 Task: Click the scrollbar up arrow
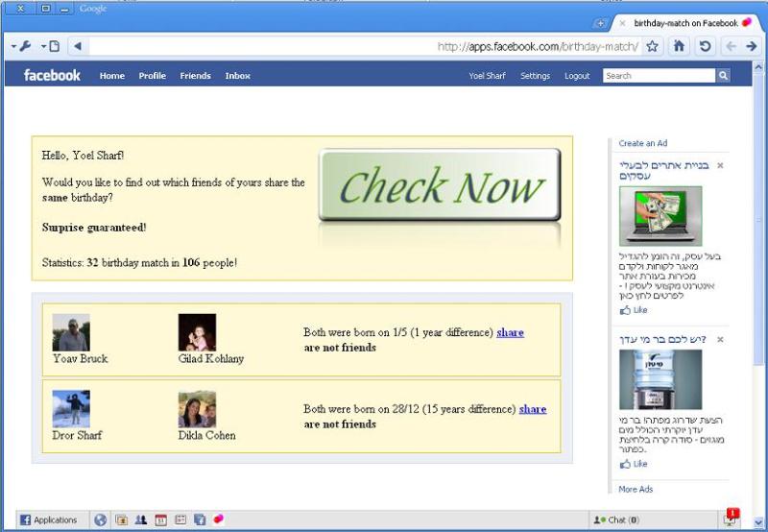point(758,66)
